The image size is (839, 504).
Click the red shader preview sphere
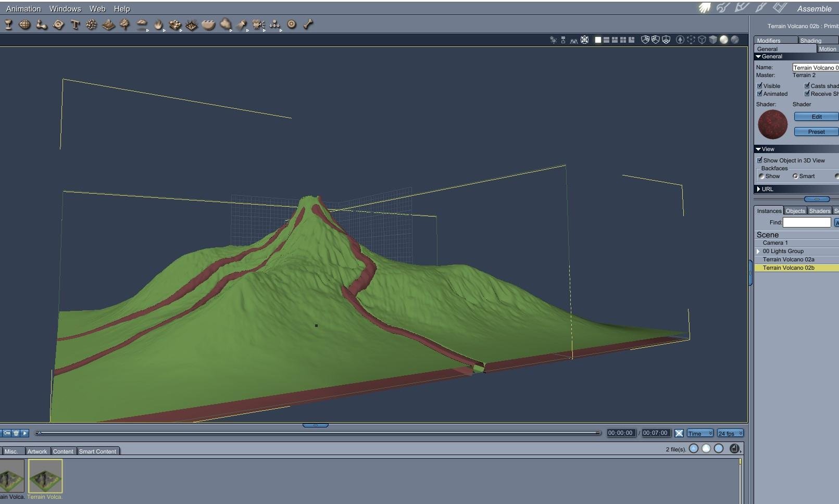point(772,124)
